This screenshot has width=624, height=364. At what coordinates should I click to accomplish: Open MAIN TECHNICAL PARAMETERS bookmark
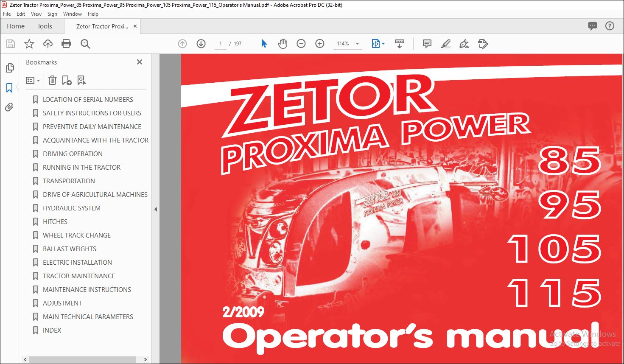tap(88, 316)
